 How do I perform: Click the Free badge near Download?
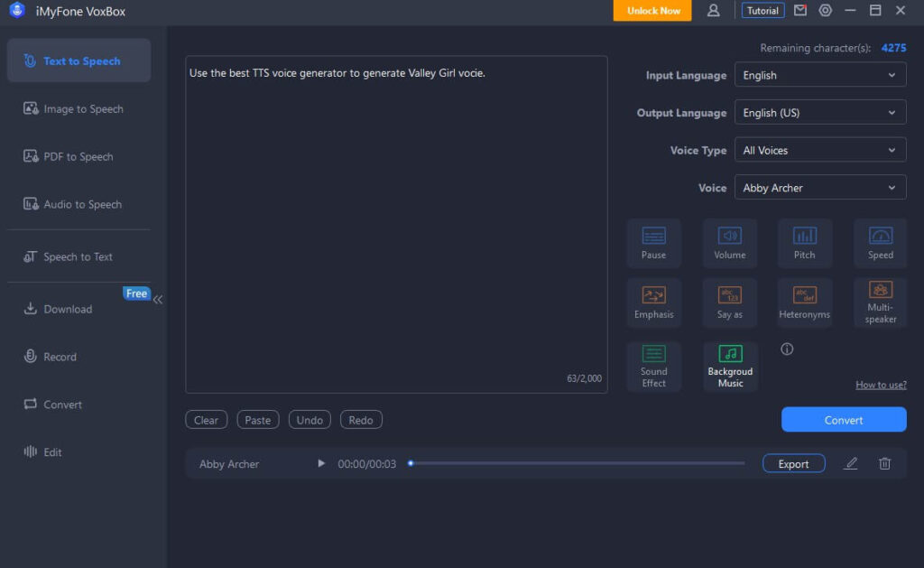[x=136, y=293]
